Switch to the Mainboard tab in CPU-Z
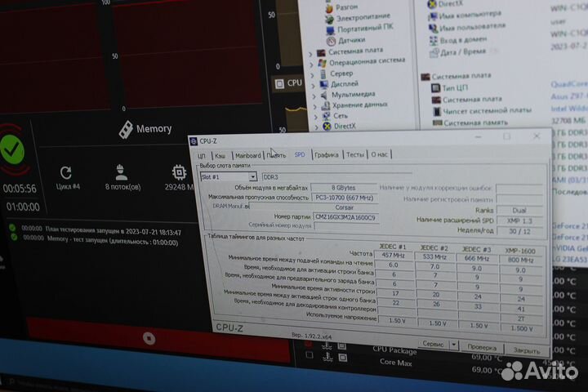Viewport: 588px width, 392px height. [247, 155]
